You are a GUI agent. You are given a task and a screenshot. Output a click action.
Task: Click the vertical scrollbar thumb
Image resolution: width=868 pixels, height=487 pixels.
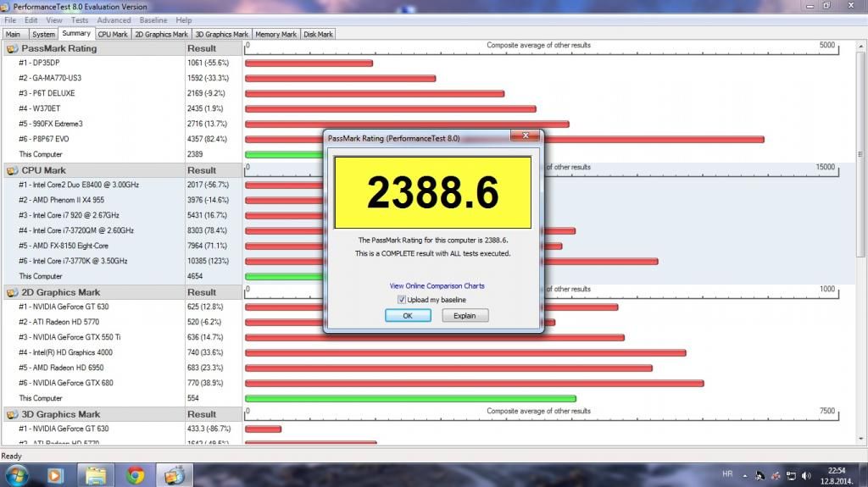click(861, 154)
